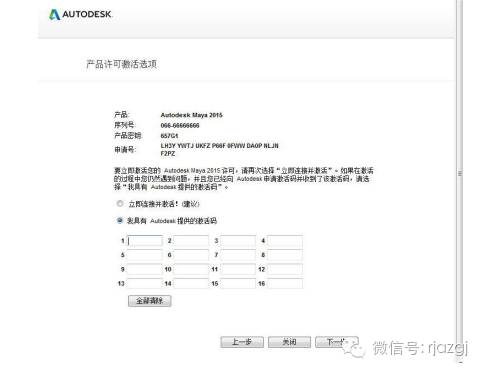484x372 pixels.
Task: Click the vertical scrollbar handle
Action: point(460,173)
